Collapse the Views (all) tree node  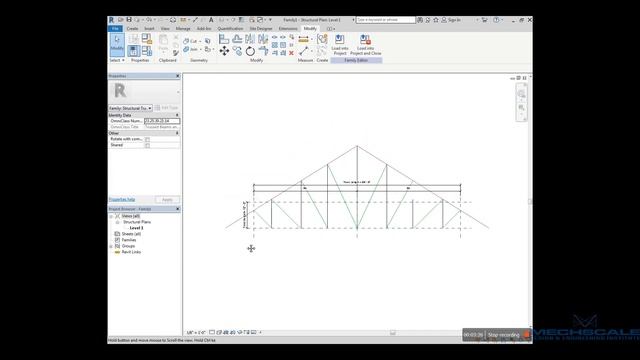tap(111, 216)
